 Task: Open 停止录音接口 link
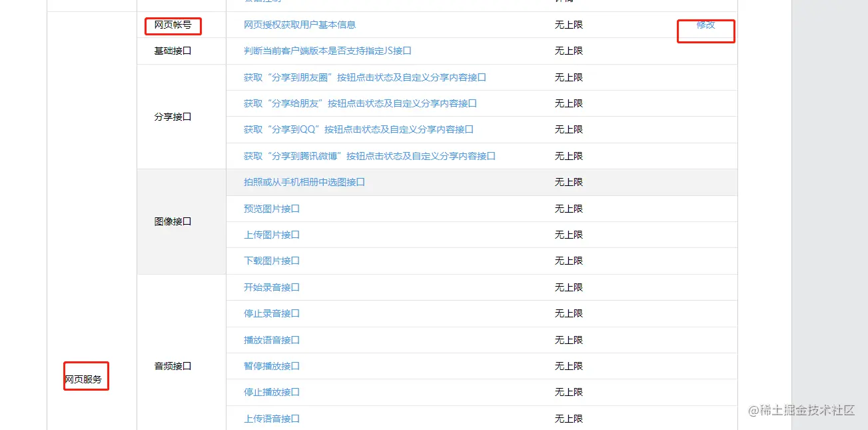pyautogui.click(x=272, y=313)
